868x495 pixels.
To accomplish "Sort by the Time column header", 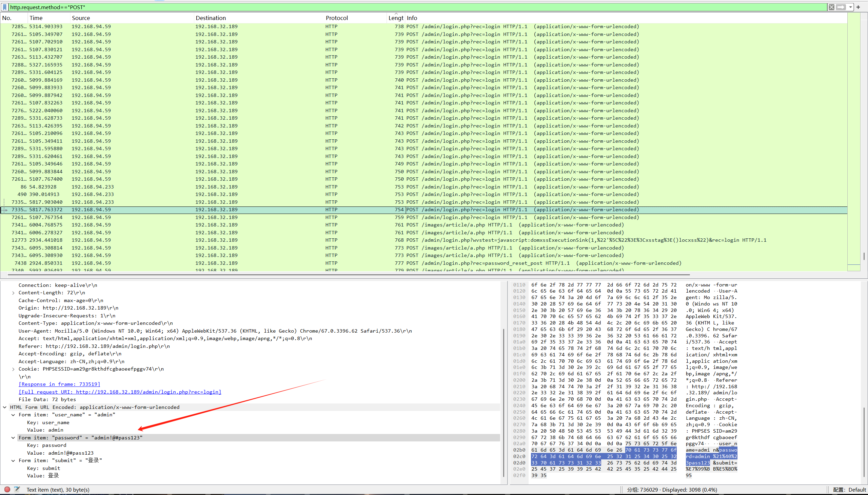I will [x=36, y=18].
